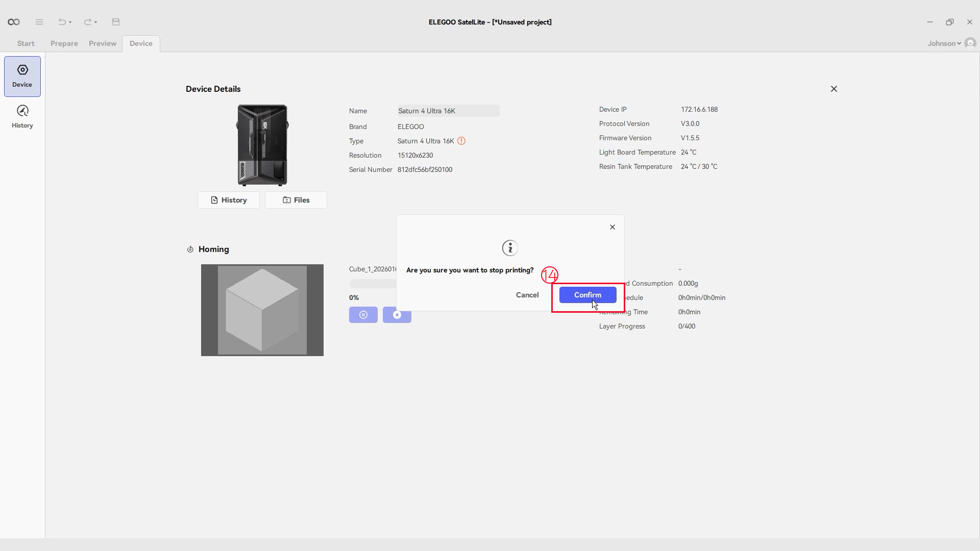Stop the current print job
The width and height of the screenshot is (980, 551).
[x=397, y=315]
